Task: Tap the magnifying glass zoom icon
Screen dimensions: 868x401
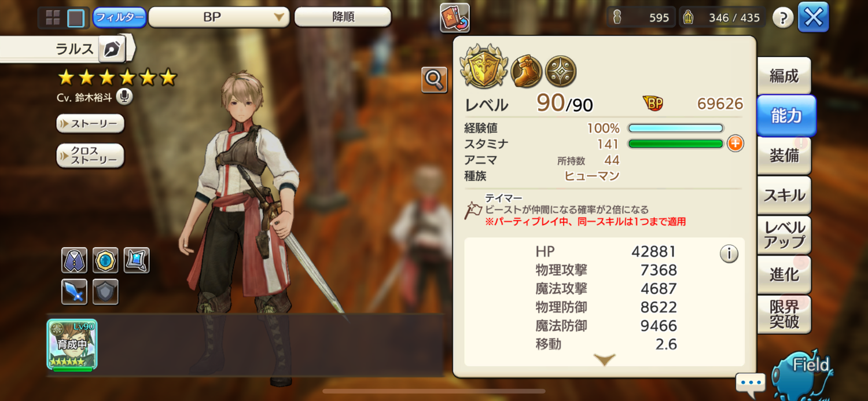Action: pyautogui.click(x=434, y=79)
